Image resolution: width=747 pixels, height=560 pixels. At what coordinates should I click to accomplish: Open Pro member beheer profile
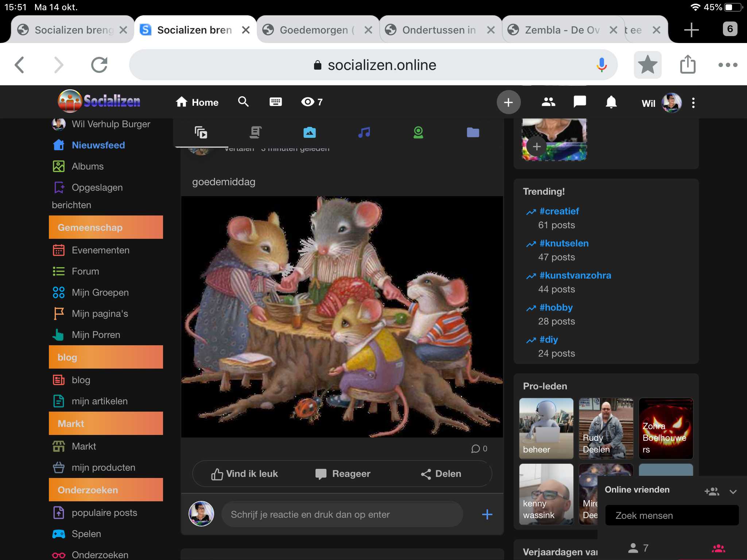[546, 428]
